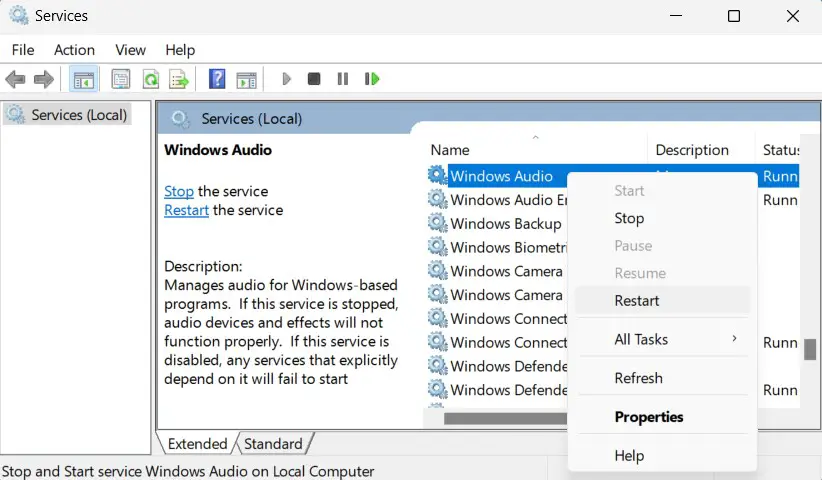
Task: Click the Export List toolbar icon
Action: pos(179,80)
